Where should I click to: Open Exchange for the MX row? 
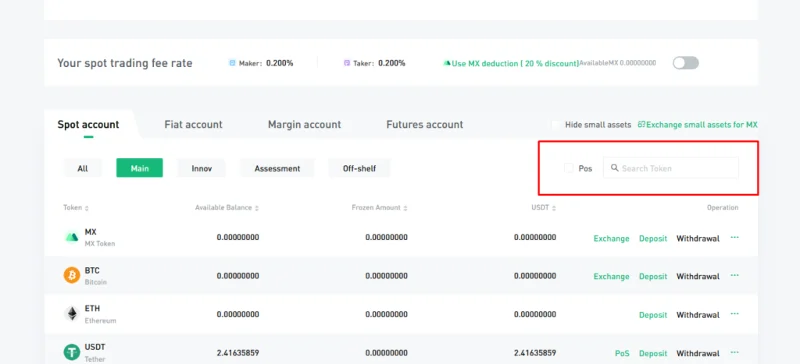click(x=611, y=238)
